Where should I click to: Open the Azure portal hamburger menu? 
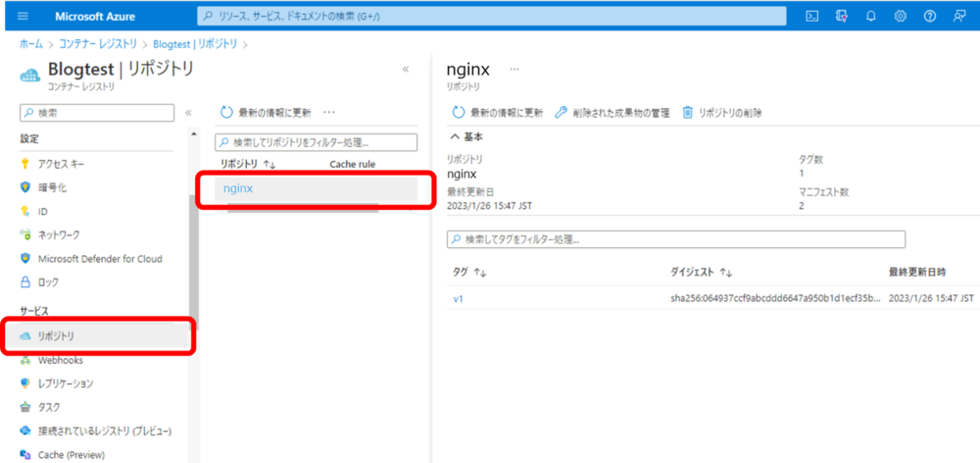pos(24,17)
